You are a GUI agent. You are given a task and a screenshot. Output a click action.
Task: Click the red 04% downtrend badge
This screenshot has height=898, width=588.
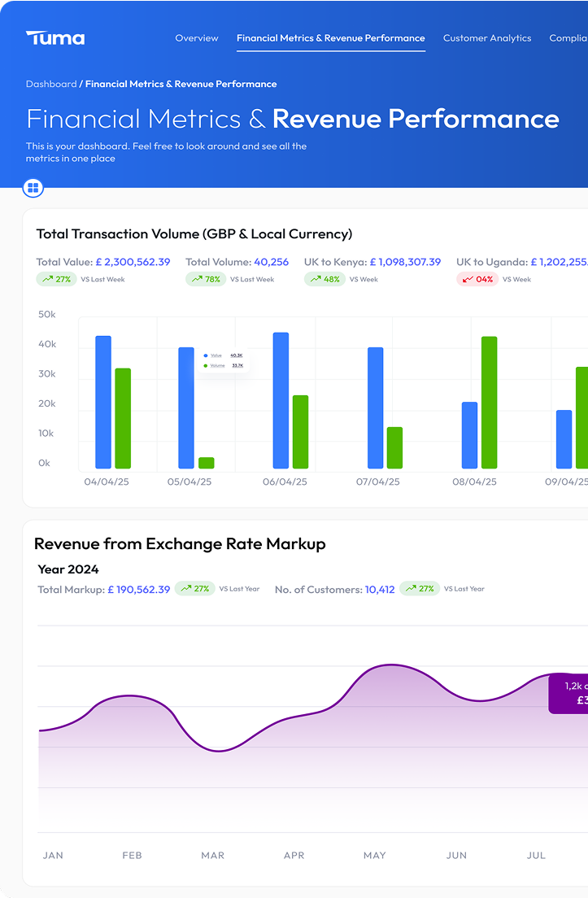click(x=477, y=279)
